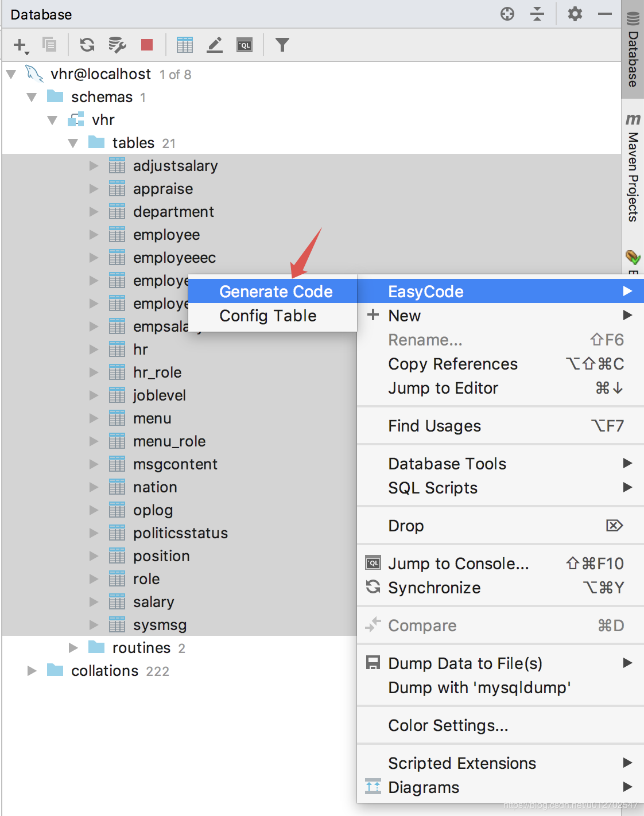
Task: Expand the collations node
Action: point(32,670)
